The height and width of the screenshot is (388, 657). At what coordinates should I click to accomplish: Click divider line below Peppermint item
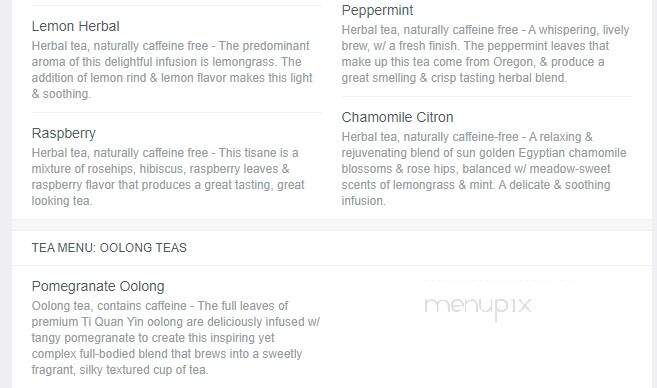point(486,96)
